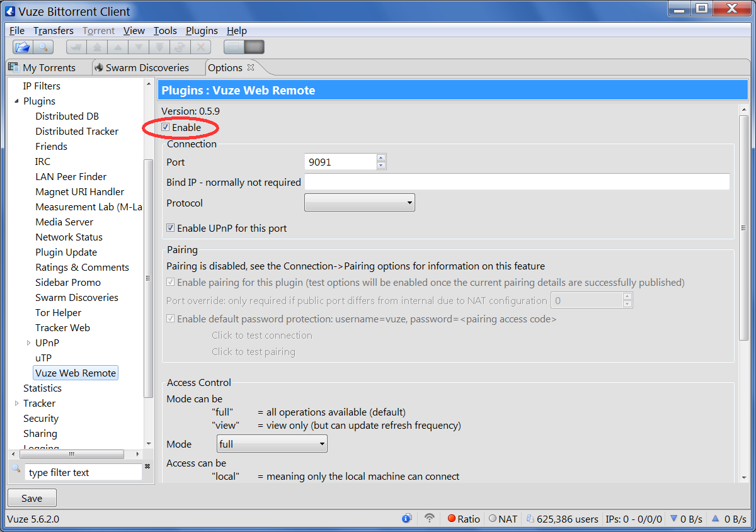This screenshot has height=532, width=756.
Task: Decrease the Port value with the down spinner
Action: point(381,166)
